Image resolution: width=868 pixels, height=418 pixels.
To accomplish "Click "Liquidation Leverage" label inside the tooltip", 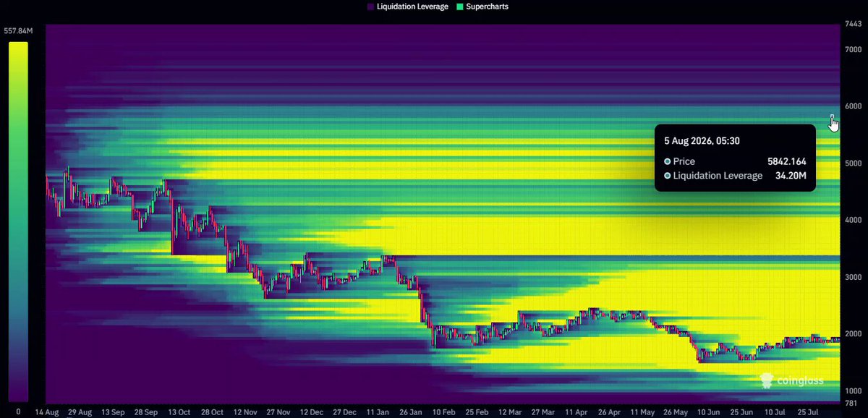I will coord(718,176).
